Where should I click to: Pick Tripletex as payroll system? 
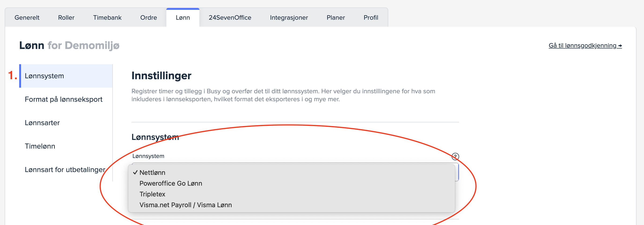[152, 194]
